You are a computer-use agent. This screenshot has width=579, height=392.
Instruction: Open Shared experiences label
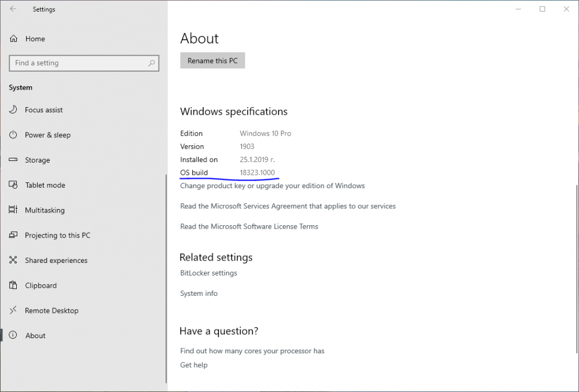click(56, 260)
